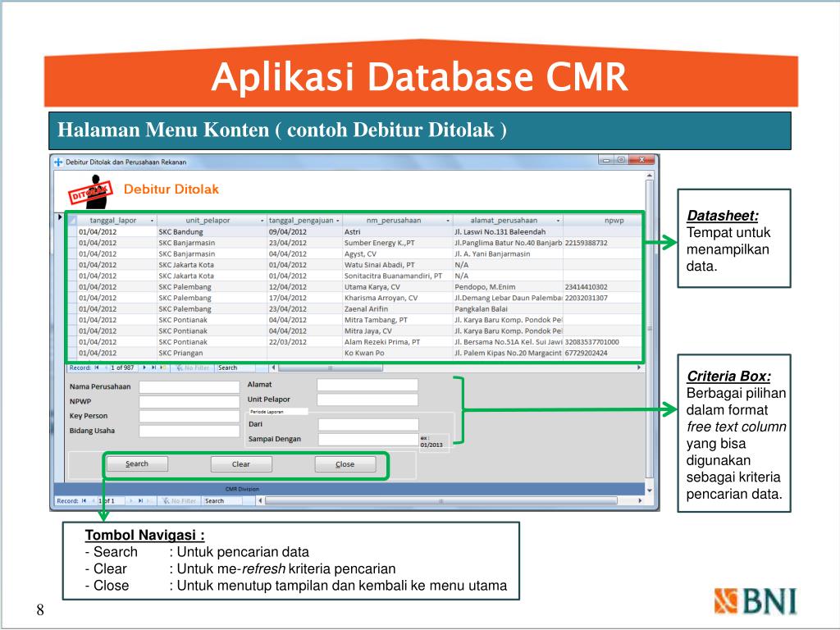This screenshot has width=840, height=630.
Task: Go to previous record in datasheet navigator
Action: (106, 368)
